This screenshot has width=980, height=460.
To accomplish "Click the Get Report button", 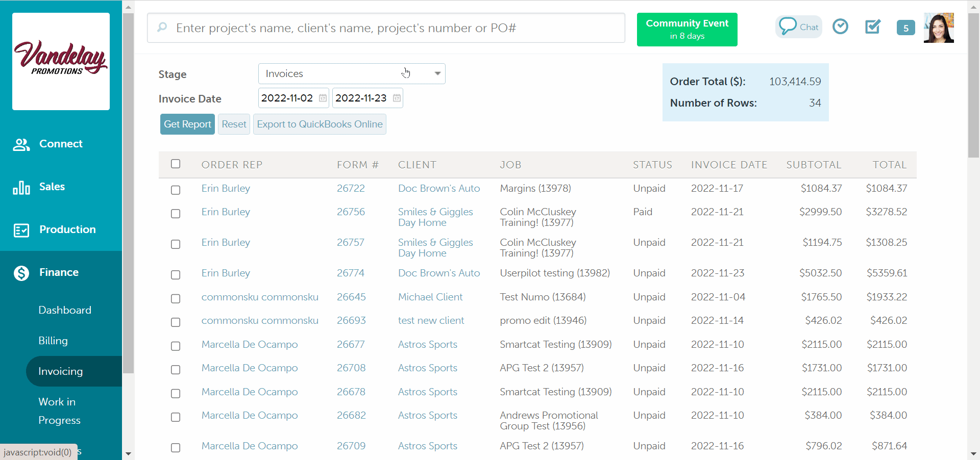I will tap(187, 124).
